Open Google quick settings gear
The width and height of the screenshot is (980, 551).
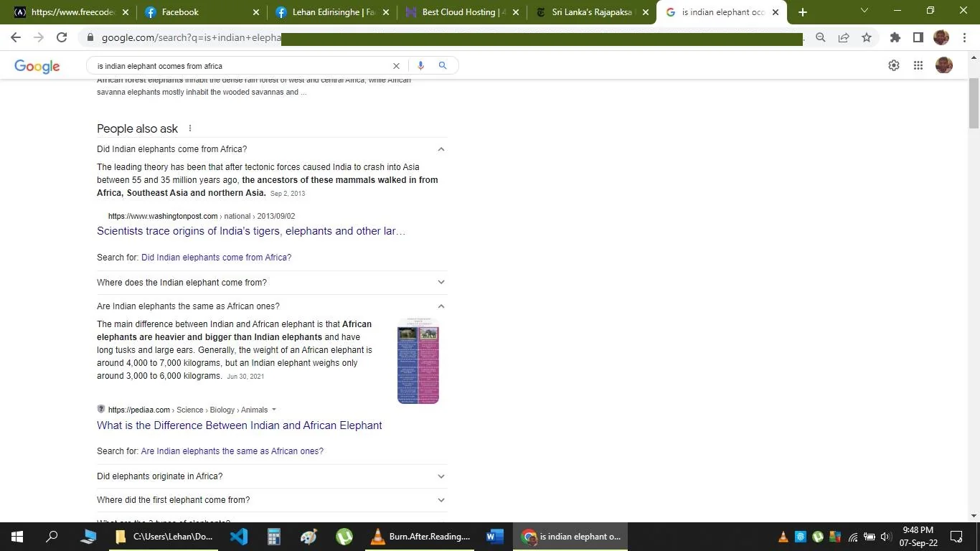tap(894, 65)
